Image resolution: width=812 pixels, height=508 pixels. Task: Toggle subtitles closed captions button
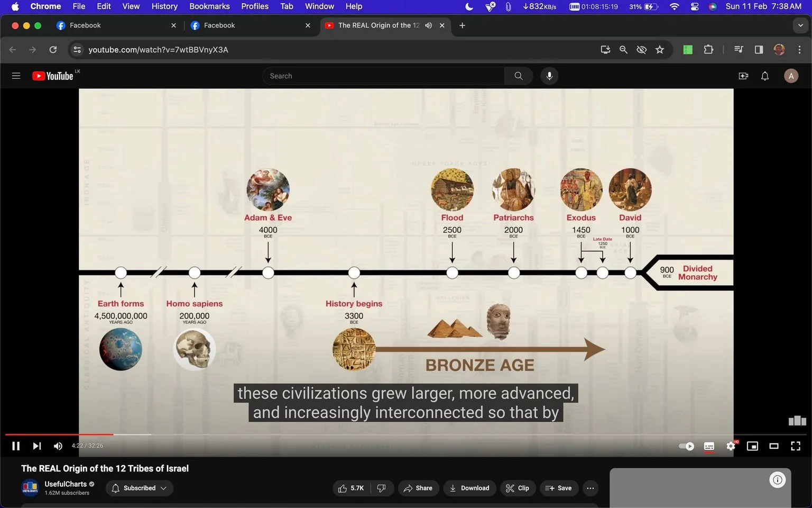point(709,446)
